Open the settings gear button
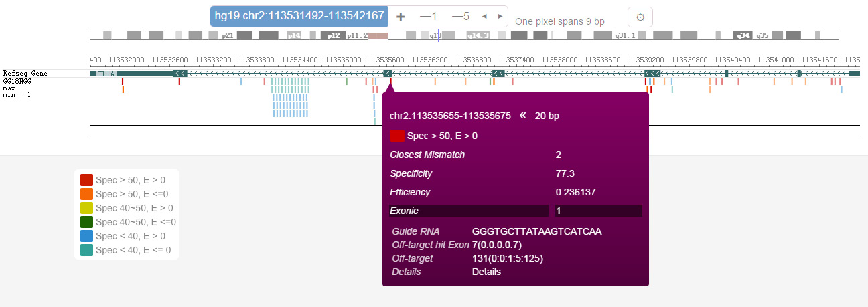Viewport: 868px width, 307px height. [640, 17]
